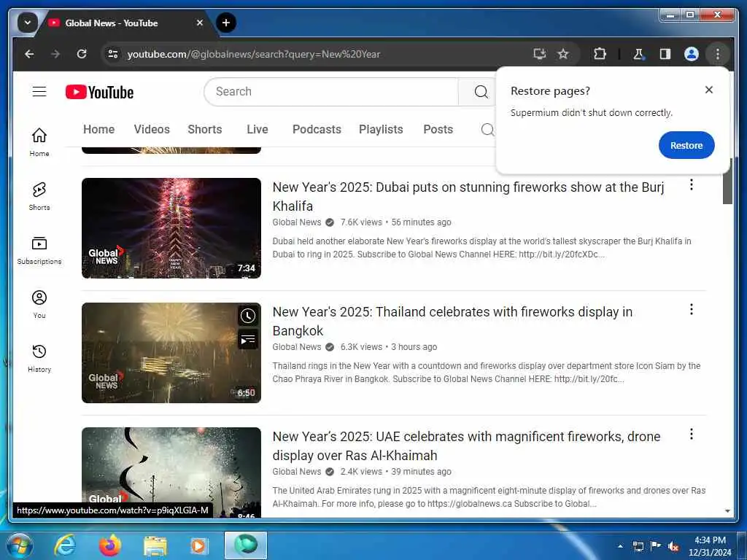Open History in the left sidebar
This screenshot has height=560, width=747.
[x=39, y=357]
